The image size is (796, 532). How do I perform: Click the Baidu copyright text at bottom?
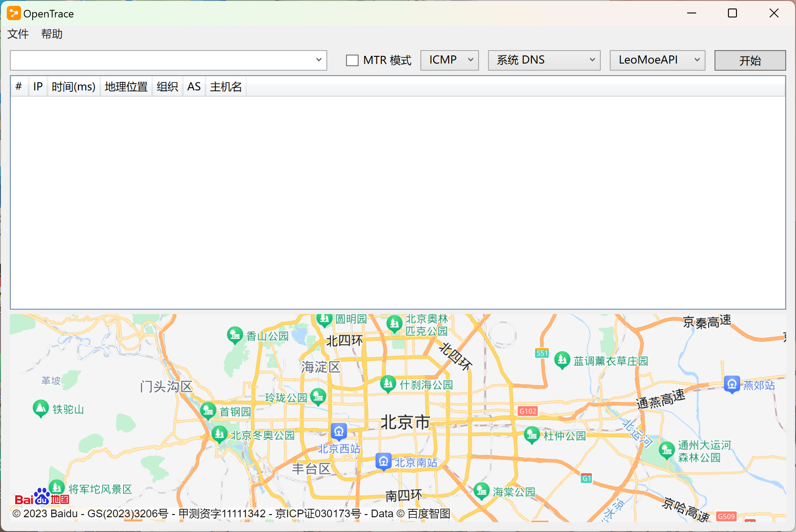pyautogui.click(x=224, y=514)
